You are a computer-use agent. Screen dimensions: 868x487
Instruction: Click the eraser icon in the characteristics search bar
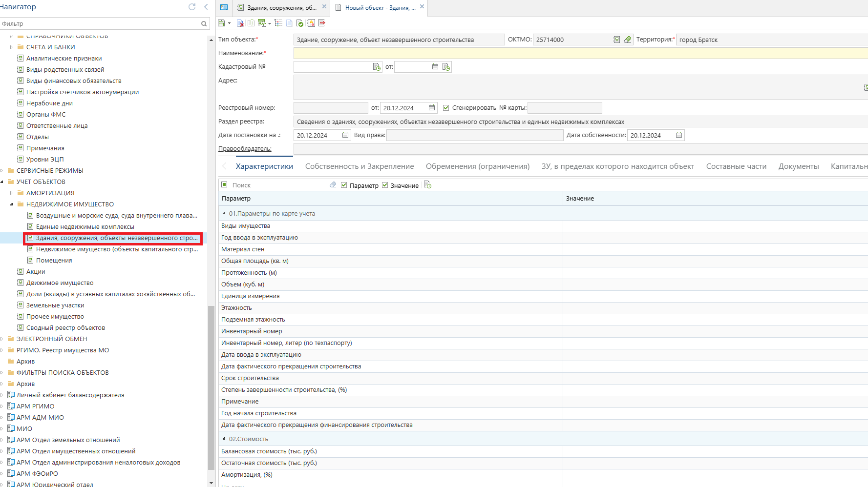tap(333, 185)
